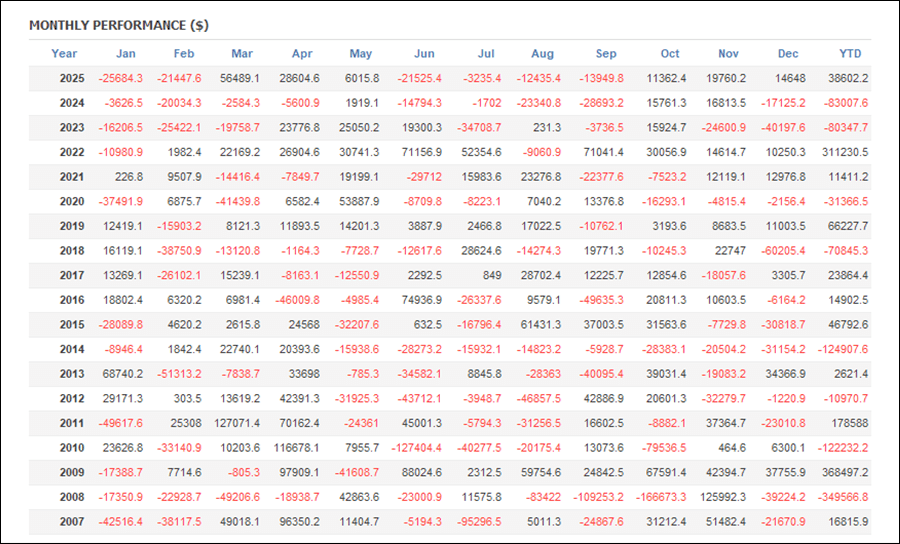Click the 2025 Mar value 56489.1
The height and width of the screenshot is (544, 900).
239,78
